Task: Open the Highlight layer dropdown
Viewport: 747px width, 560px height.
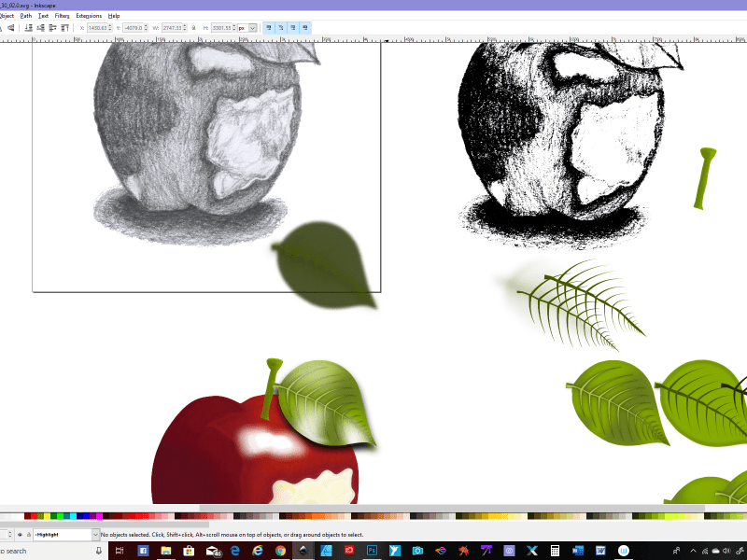Action: (94, 535)
